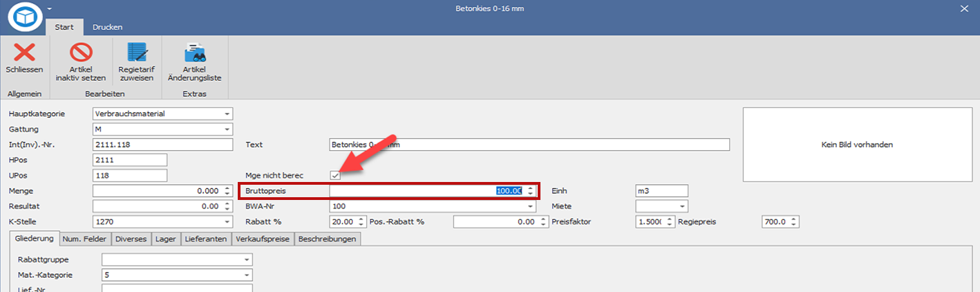The height and width of the screenshot is (292, 980).
Task: Expand the Hauptkategorie dropdown
Action: pyautogui.click(x=227, y=113)
